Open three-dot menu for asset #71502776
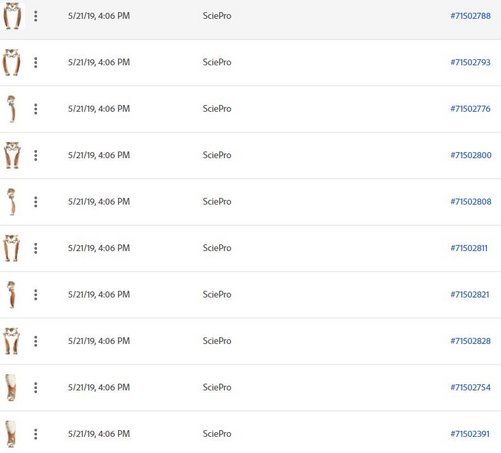 coord(36,109)
